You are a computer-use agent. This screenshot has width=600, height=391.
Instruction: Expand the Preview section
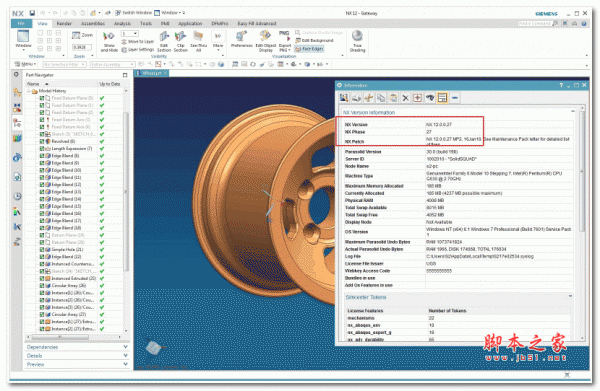77,365
